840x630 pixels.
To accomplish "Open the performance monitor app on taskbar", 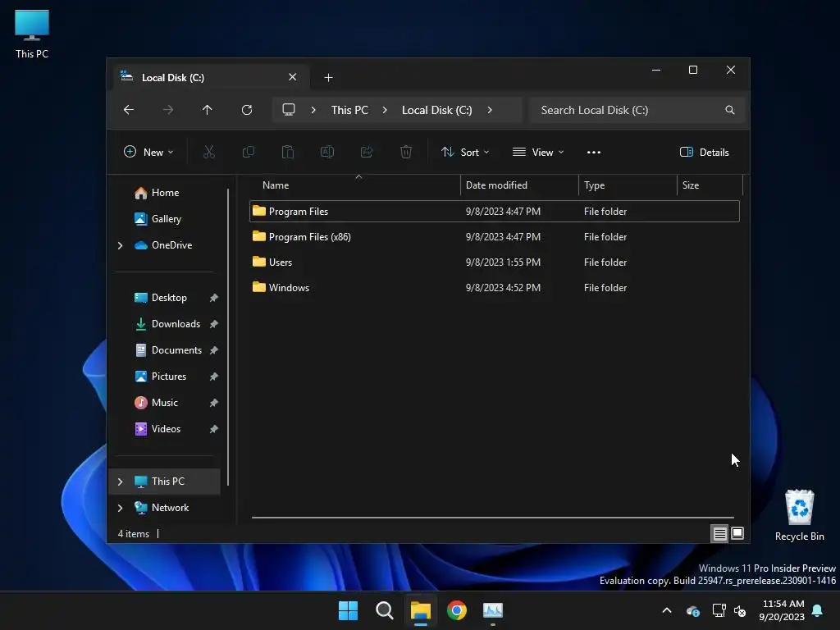I will tap(493, 610).
